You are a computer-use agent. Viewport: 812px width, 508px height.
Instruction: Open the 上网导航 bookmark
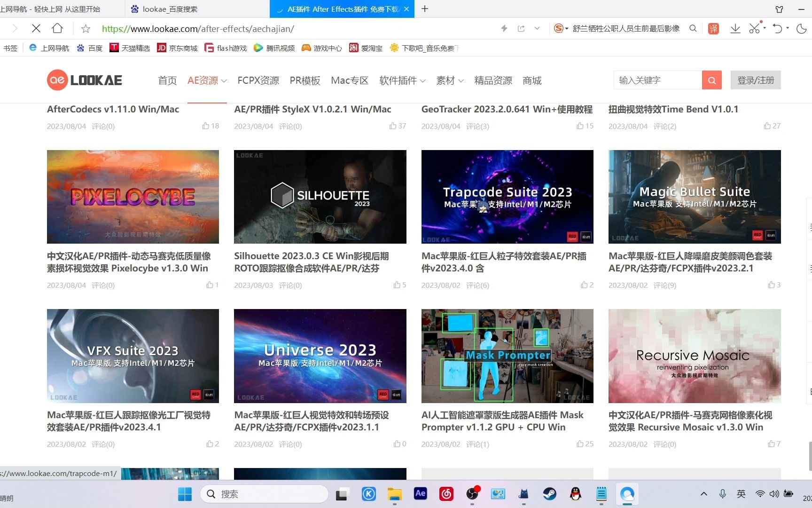pos(49,48)
